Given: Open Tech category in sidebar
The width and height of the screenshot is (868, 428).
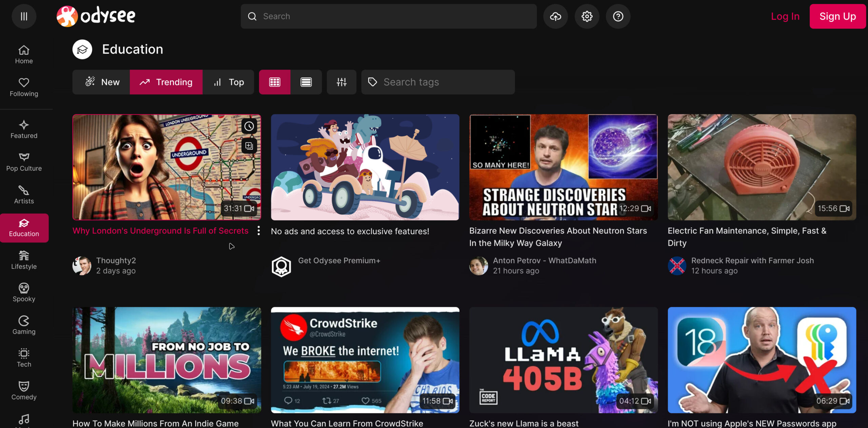Looking at the screenshot, I should (24, 358).
